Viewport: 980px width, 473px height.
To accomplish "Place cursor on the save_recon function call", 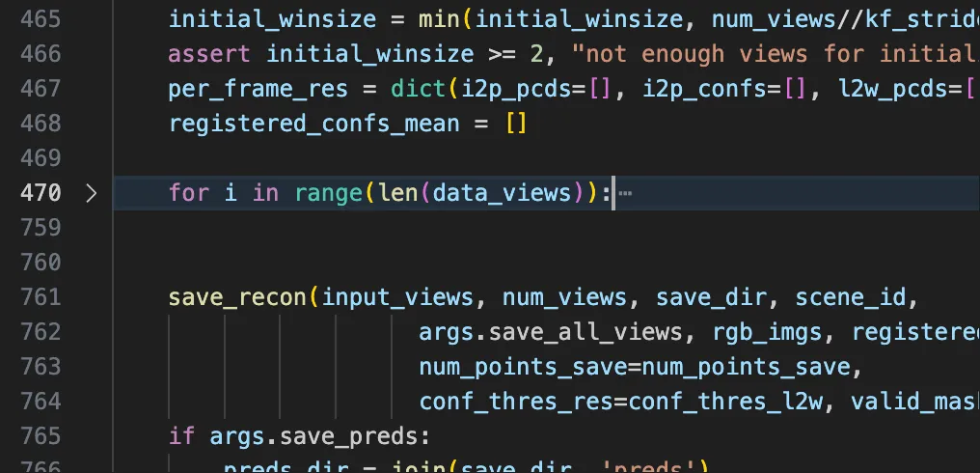I will coord(238,296).
